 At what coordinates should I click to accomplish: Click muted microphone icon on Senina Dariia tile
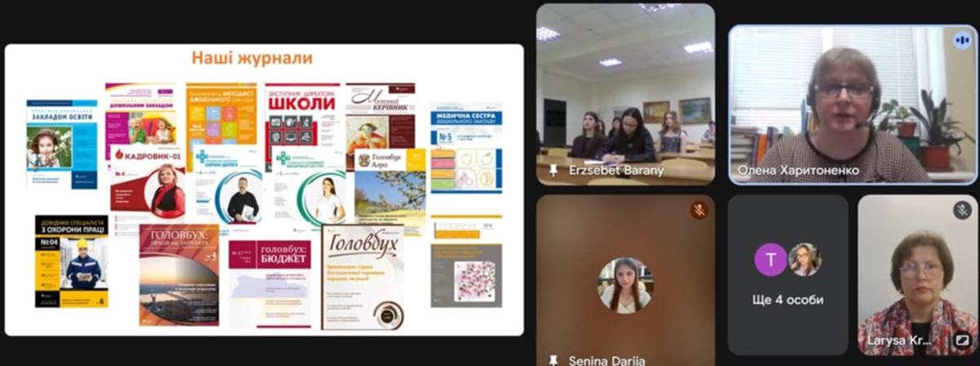click(699, 210)
